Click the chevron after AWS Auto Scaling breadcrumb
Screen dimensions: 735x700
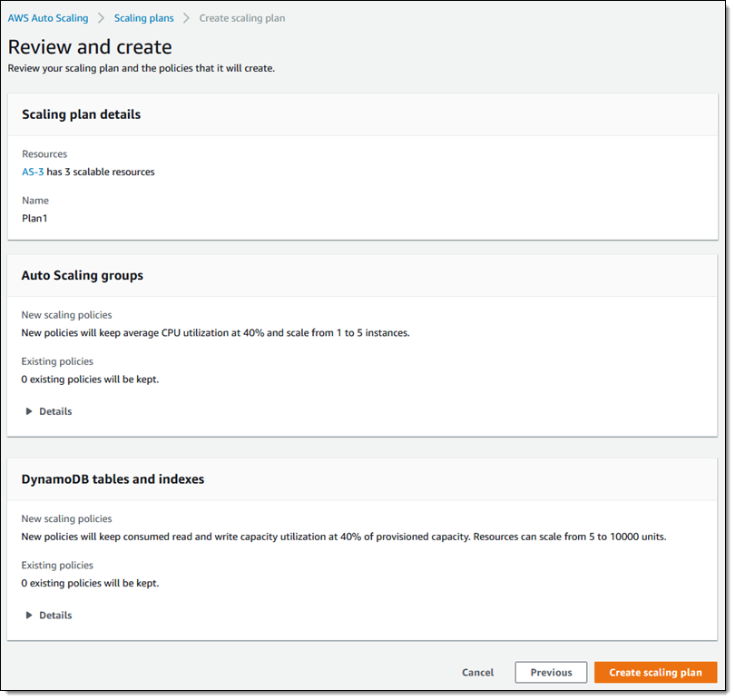102,18
